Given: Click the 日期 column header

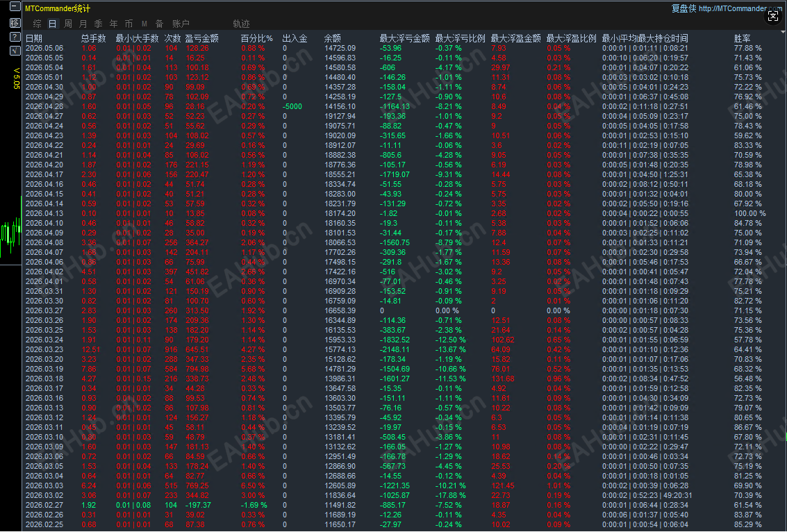Looking at the screenshot, I should (34, 38).
